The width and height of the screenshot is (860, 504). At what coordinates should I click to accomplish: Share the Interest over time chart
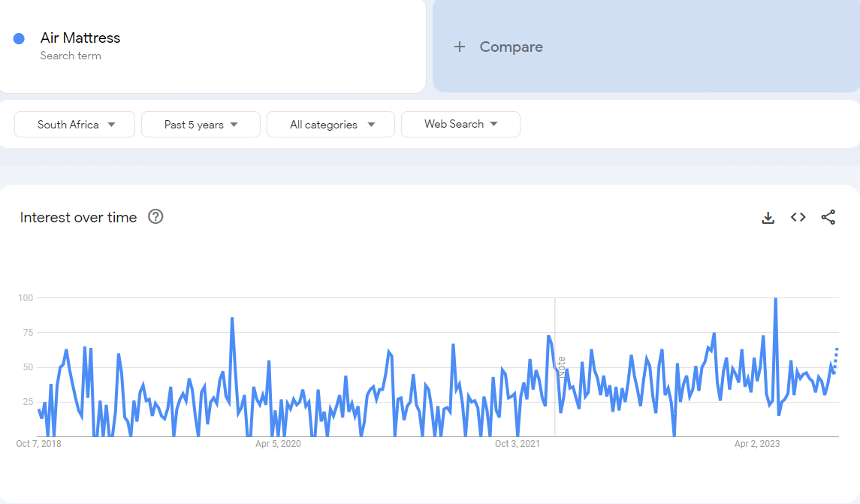point(828,217)
